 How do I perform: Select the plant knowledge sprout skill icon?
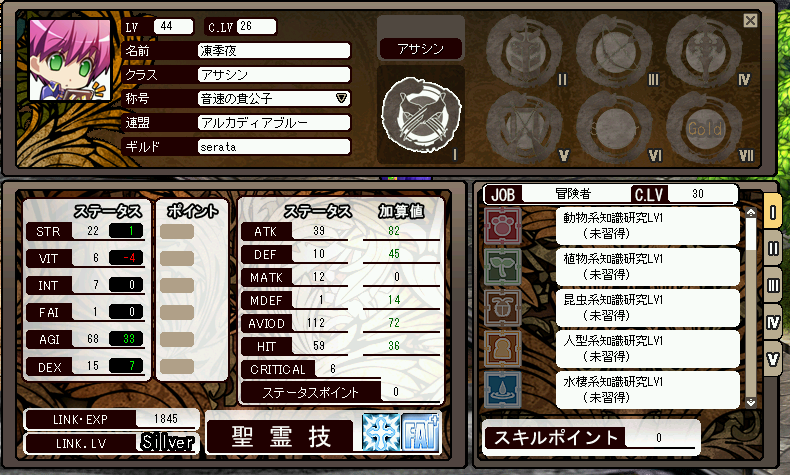pos(502,266)
